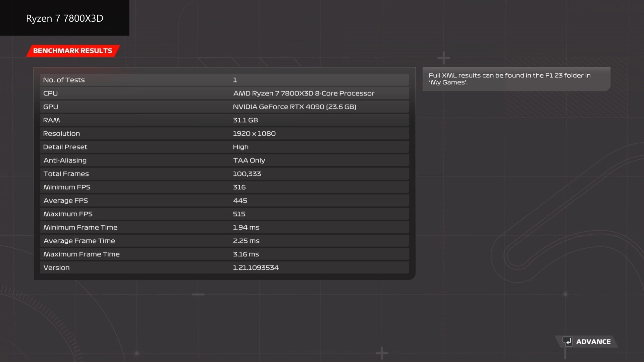Click the No. of Tests value 1
644x362 pixels.
pyautogui.click(x=235, y=80)
